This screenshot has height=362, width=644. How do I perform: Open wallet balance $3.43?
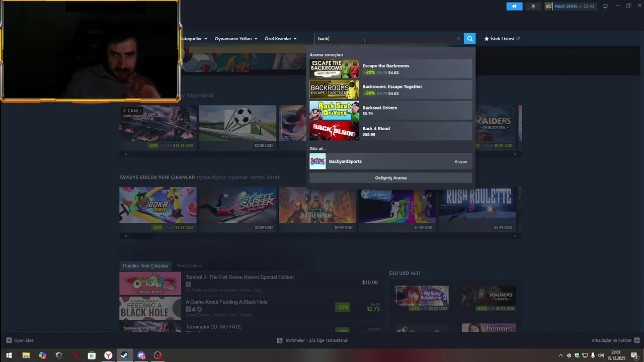pyautogui.click(x=589, y=6)
